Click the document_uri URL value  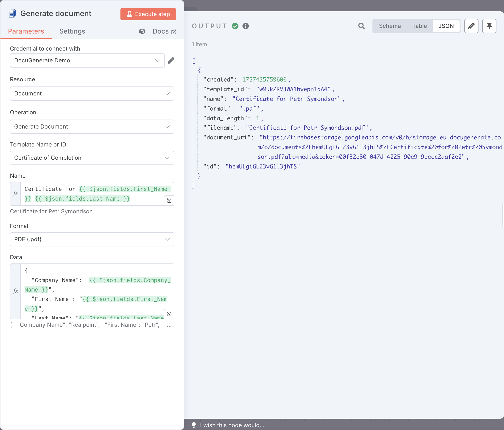click(x=380, y=147)
